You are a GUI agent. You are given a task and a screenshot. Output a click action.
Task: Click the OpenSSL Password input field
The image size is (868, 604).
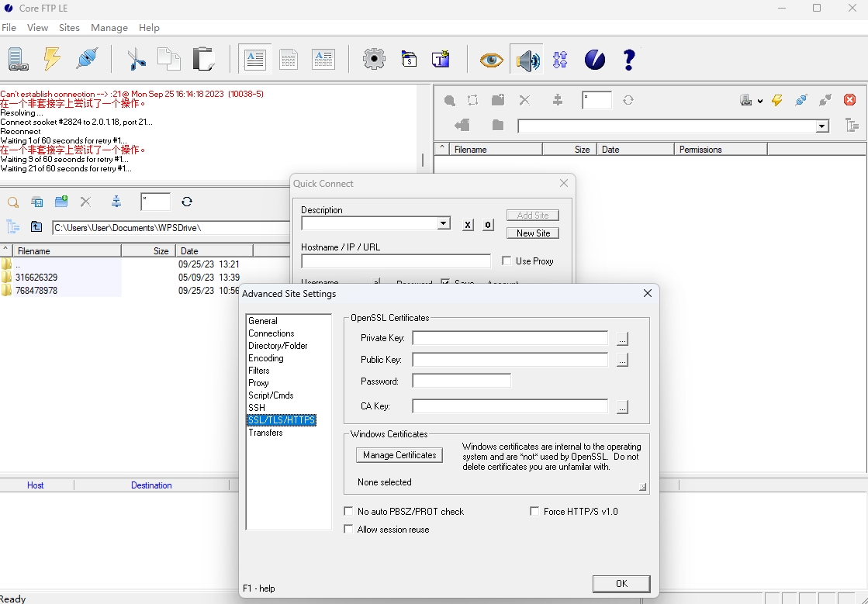click(461, 381)
